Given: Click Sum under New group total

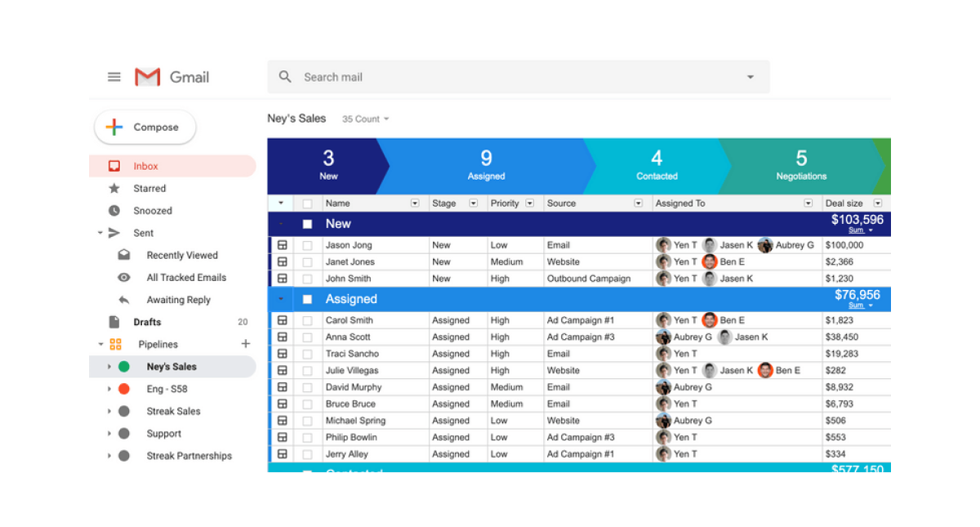Looking at the screenshot, I should coord(856,230).
